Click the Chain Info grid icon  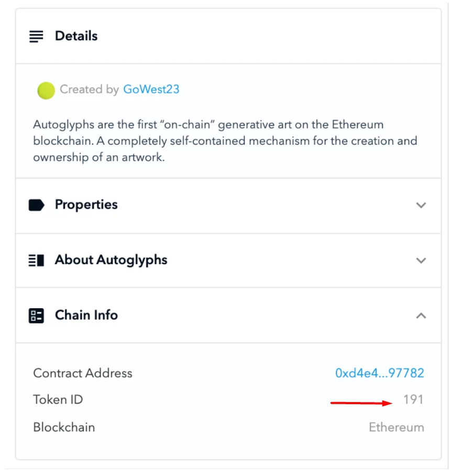36,315
